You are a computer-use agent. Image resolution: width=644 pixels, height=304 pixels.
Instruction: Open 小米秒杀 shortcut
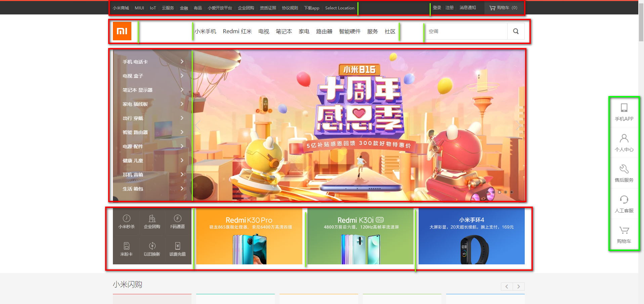point(126,222)
